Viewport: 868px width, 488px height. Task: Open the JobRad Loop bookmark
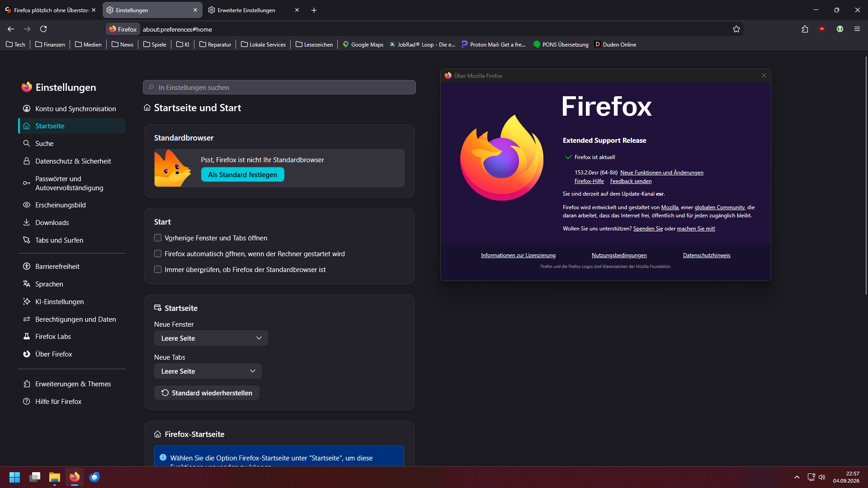(423, 45)
